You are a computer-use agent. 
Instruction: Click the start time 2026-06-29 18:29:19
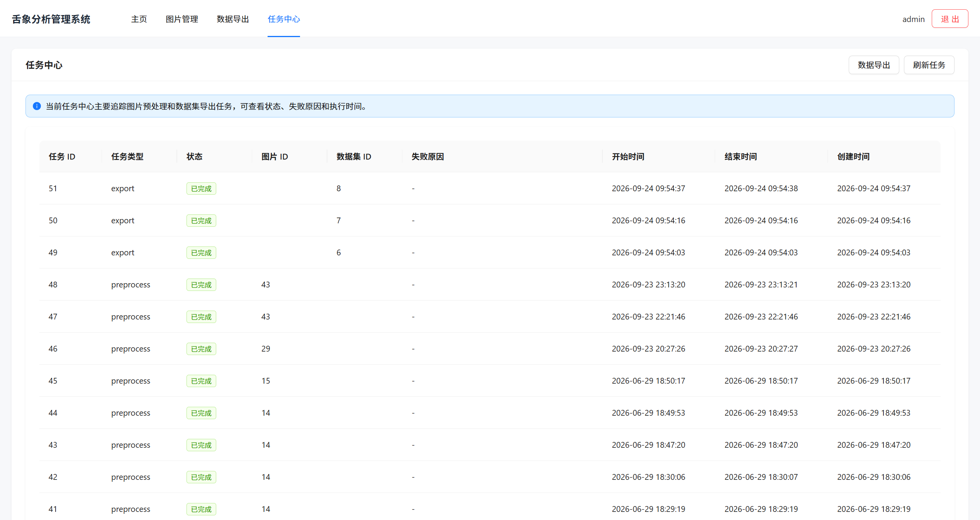point(649,509)
